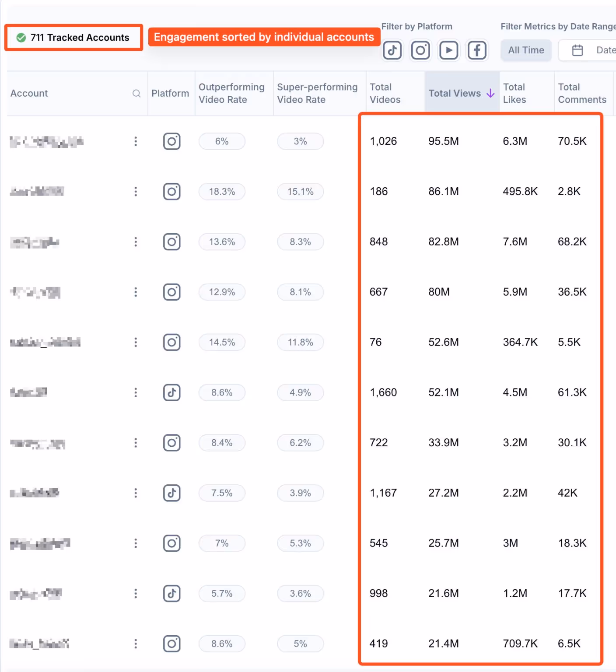
Task: Click Instagram icon in 667 videos row
Action: coord(172,292)
